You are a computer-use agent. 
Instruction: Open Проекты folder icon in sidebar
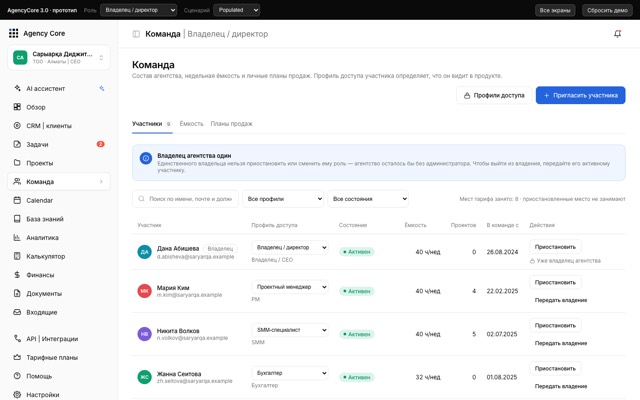(x=17, y=163)
